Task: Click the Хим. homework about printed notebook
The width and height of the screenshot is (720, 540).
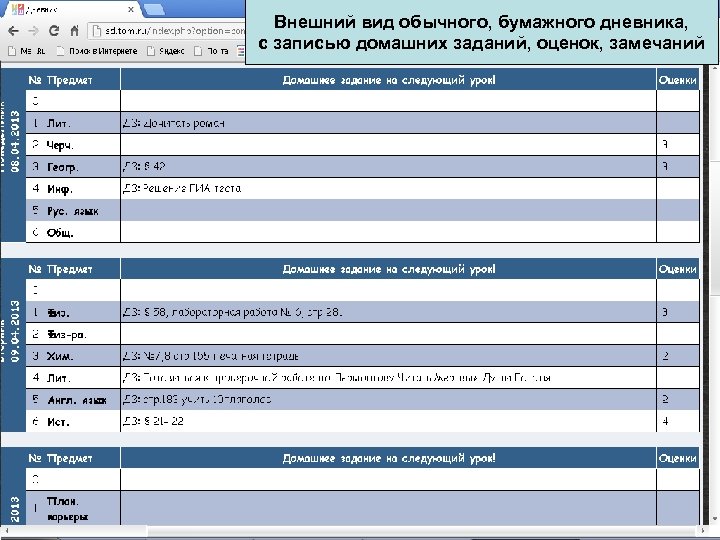Action: point(210,356)
